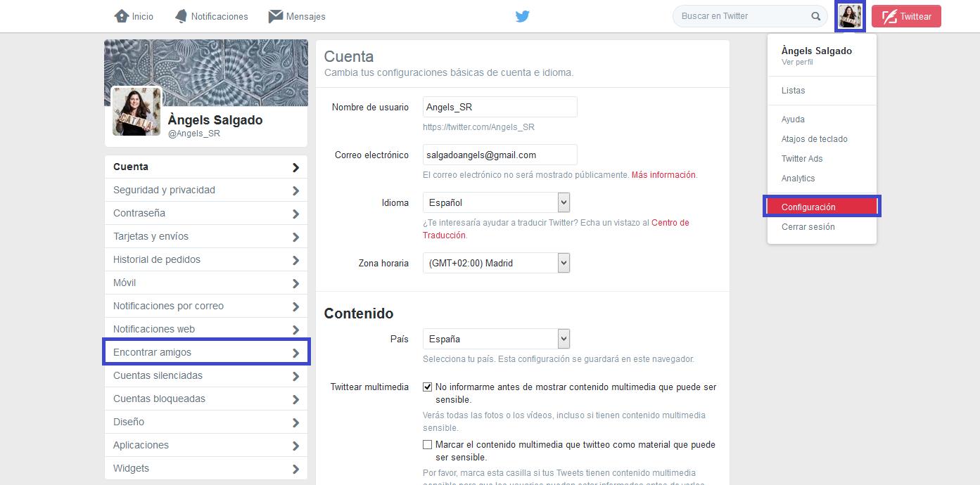Image resolution: width=980 pixels, height=485 pixels.
Task: Click the search magnifier icon
Action: click(x=816, y=16)
